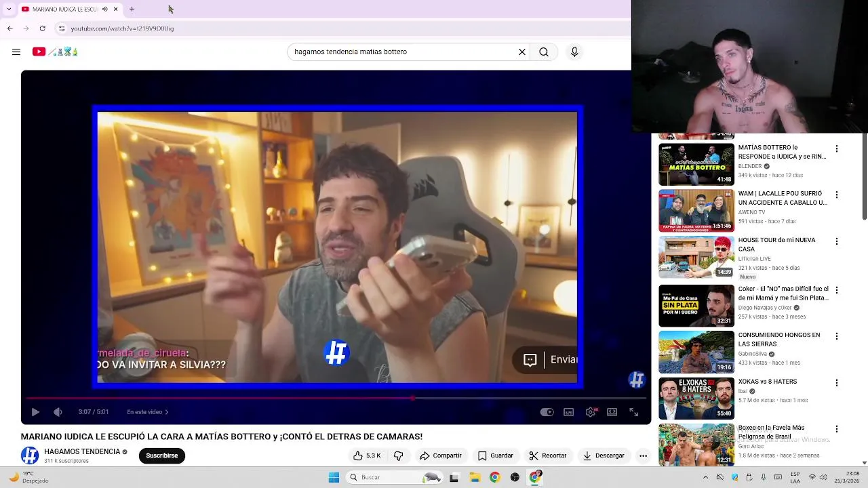Open options for Boxeo en la Favela video
Viewport: 868px width, 488px height.
[836, 429]
